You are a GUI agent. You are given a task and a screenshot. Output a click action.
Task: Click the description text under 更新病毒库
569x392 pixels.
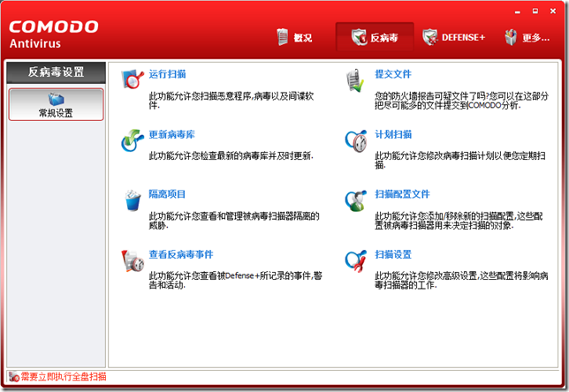click(231, 156)
